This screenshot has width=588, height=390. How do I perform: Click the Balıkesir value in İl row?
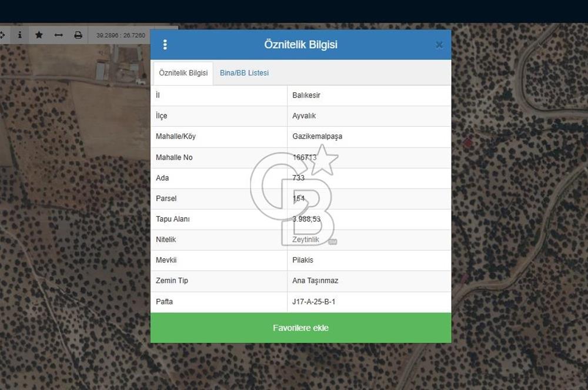point(306,95)
